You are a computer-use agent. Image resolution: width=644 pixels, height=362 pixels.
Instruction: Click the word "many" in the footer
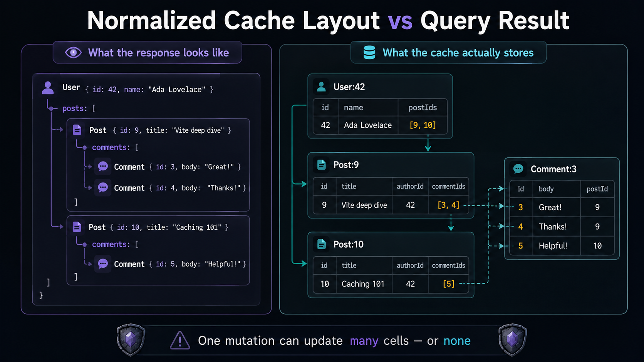(364, 341)
